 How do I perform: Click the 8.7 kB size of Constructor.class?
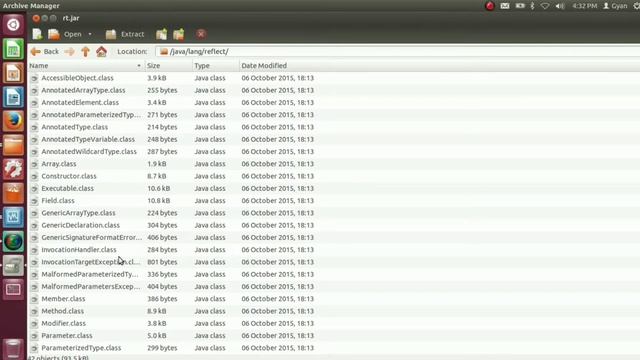pyautogui.click(x=157, y=176)
